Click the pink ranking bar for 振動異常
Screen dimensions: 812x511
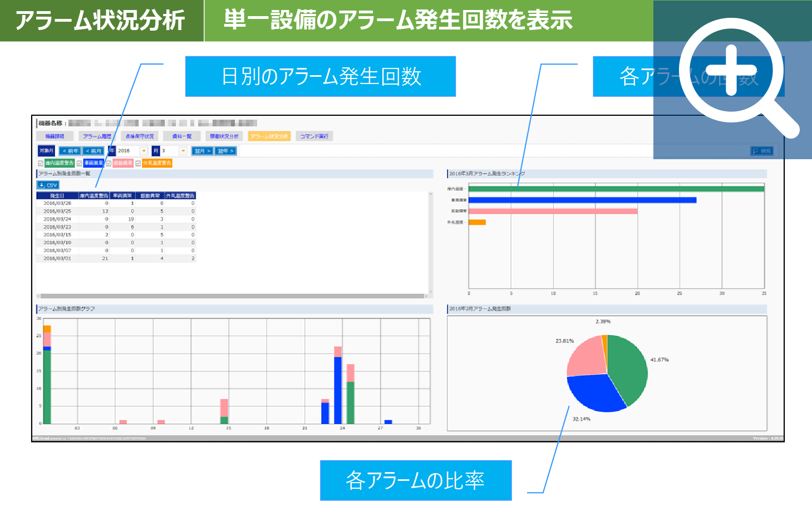553,211
